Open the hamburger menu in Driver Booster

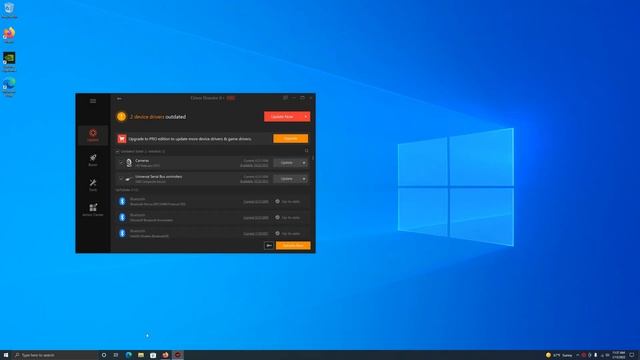[93, 101]
